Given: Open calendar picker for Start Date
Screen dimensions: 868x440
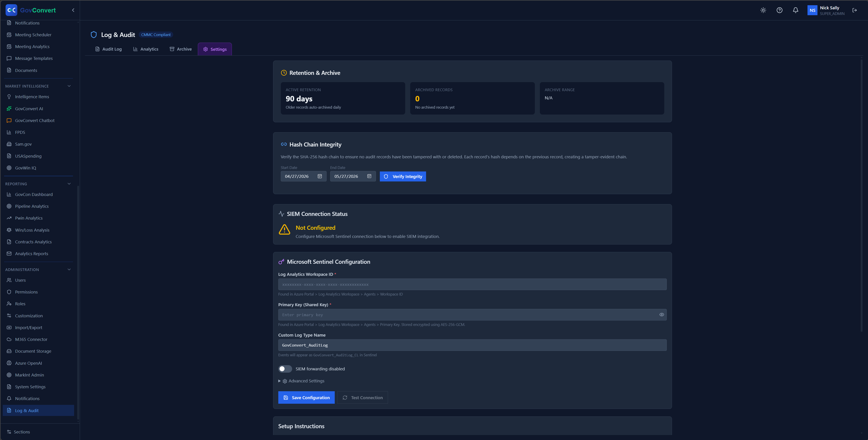Looking at the screenshot, I should tap(320, 176).
